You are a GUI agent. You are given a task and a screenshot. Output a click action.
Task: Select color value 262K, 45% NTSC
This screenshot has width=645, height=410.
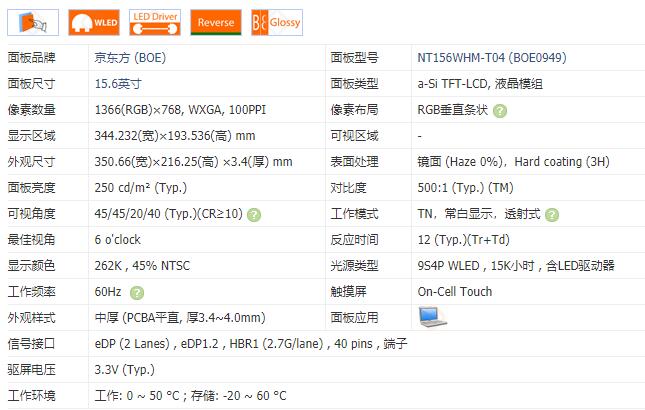tap(142, 266)
